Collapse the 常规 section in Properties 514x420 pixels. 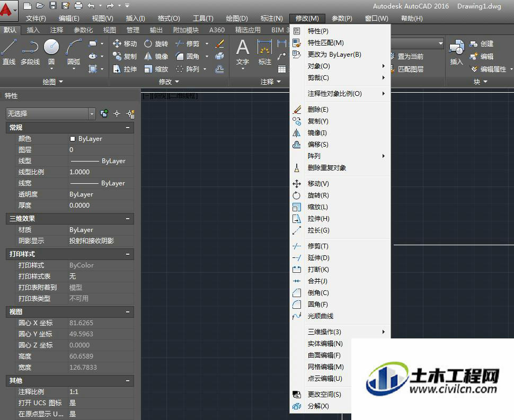click(128, 128)
